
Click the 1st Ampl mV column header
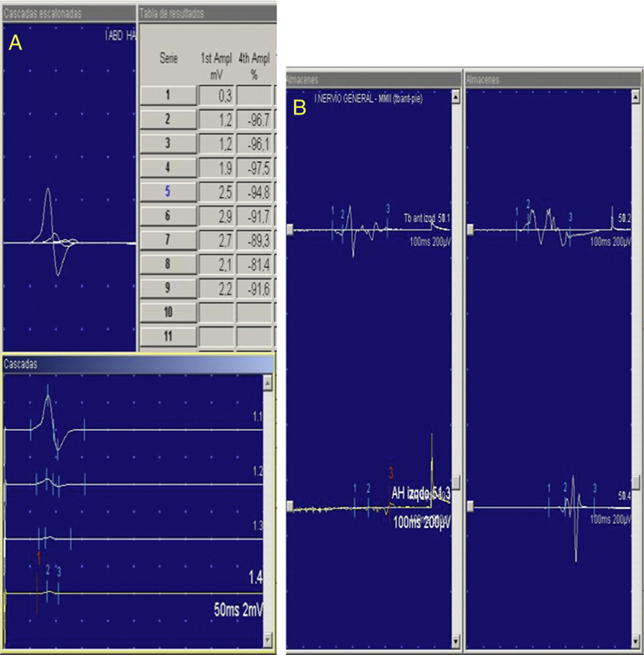pos(216,66)
